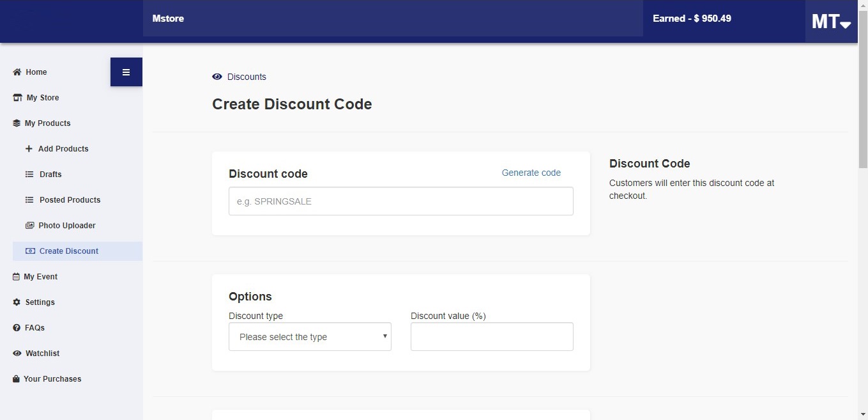The width and height of the screenshot is (868, 420).
Task: Click the Settings gear icon
Action: click(17, 302)
